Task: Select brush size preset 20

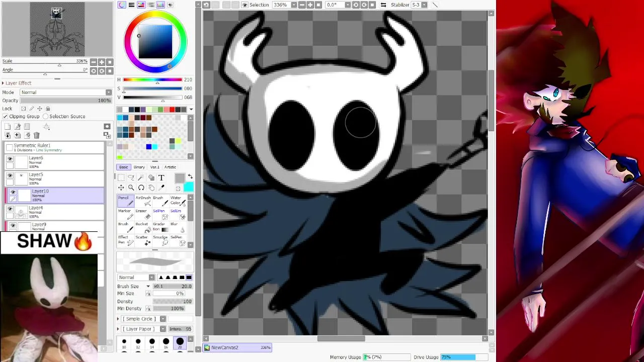Action: 180,343
